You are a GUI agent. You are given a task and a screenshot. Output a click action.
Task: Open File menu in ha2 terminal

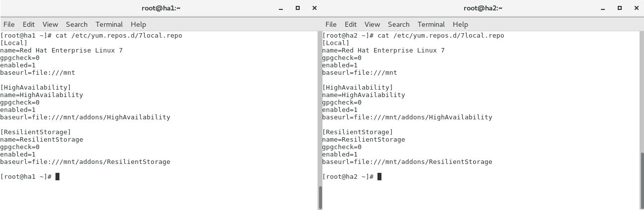click(x=331, y=24)
